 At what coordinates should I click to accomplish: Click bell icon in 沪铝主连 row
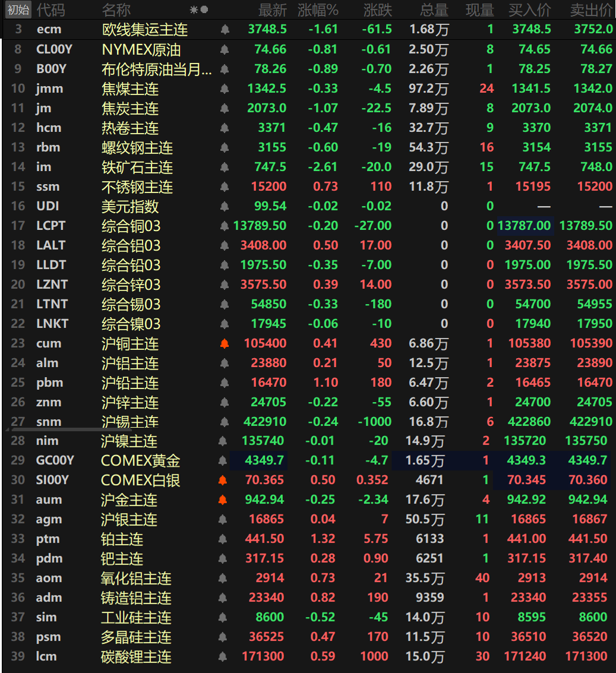point(224,364)
